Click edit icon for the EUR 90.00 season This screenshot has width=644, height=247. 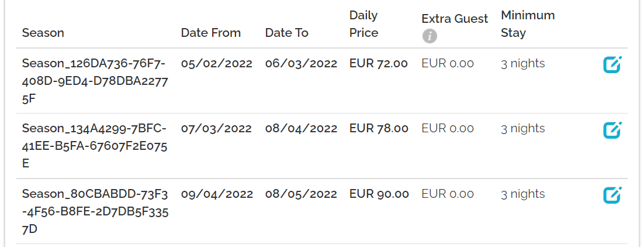tap(612, 195)
